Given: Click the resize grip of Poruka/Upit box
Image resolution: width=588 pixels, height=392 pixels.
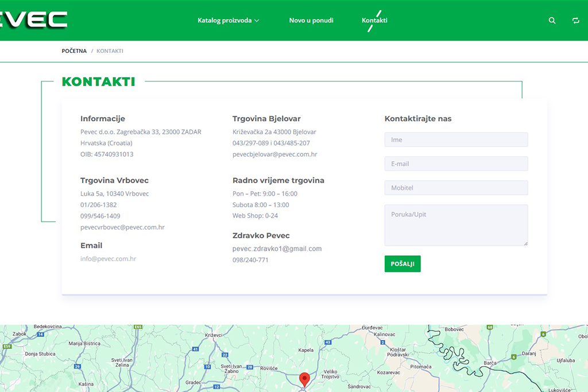Looking at the screenshot, I should click(525, 243).
